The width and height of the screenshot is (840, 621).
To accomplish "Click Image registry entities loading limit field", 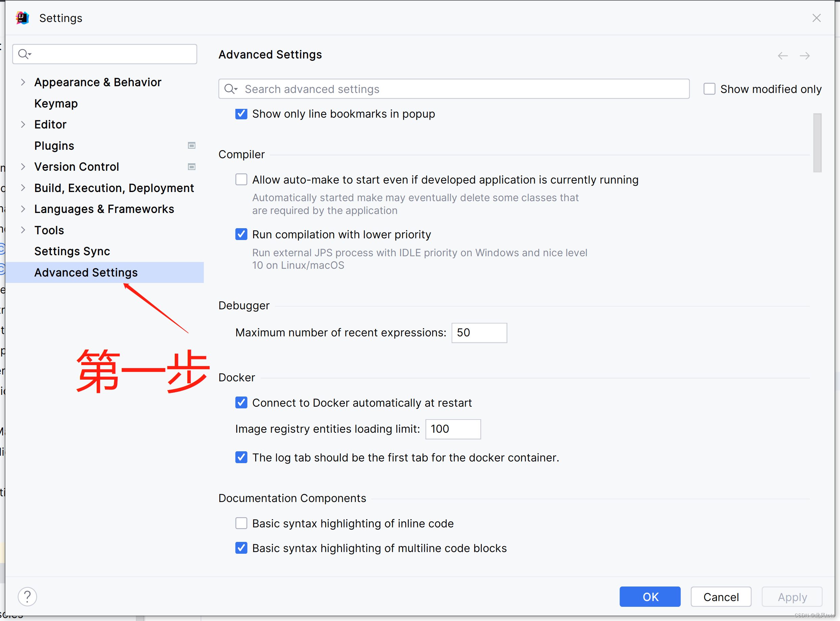I will tap(453, 429).
